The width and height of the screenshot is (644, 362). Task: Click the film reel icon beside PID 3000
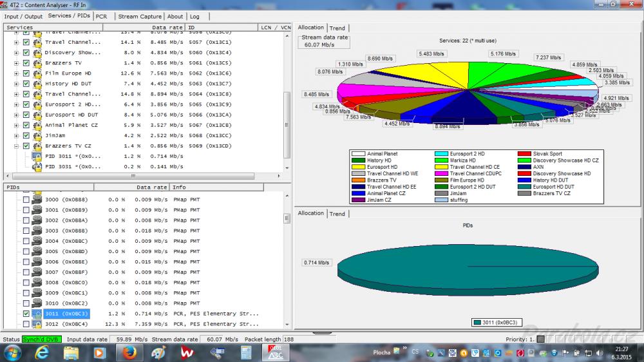pos(37,199)
